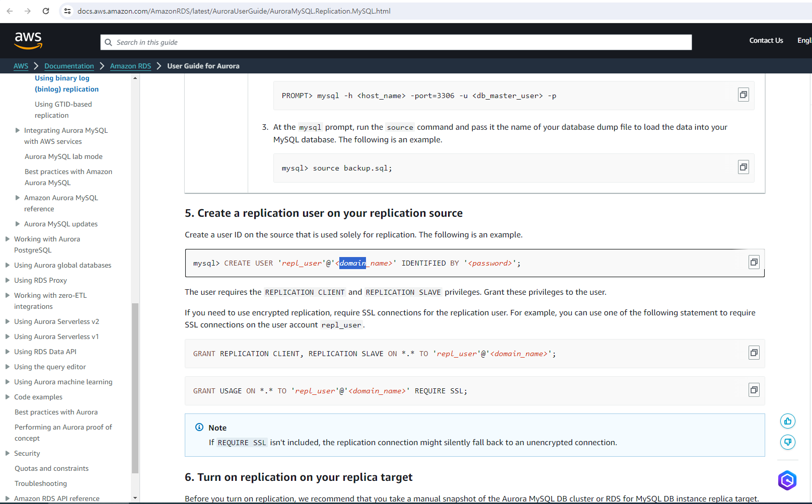This screenshot has height=504, width=812.
Task: Click the Contact Us link
Action: (766, 40)
